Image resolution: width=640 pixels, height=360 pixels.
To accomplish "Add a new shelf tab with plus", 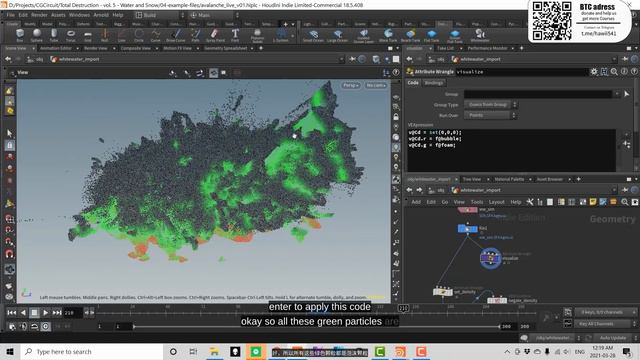I will (285, 24).
